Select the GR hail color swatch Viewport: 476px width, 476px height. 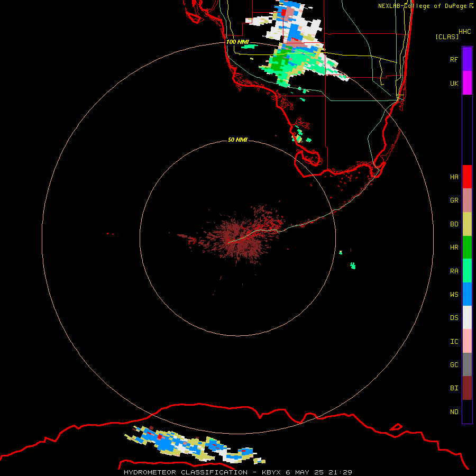pyautogui.click(x=467, y=200)
